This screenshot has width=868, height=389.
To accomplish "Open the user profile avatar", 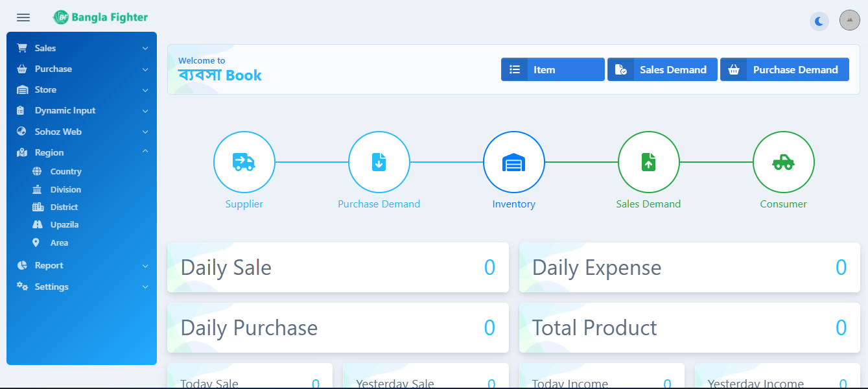I will pos(849,20).
